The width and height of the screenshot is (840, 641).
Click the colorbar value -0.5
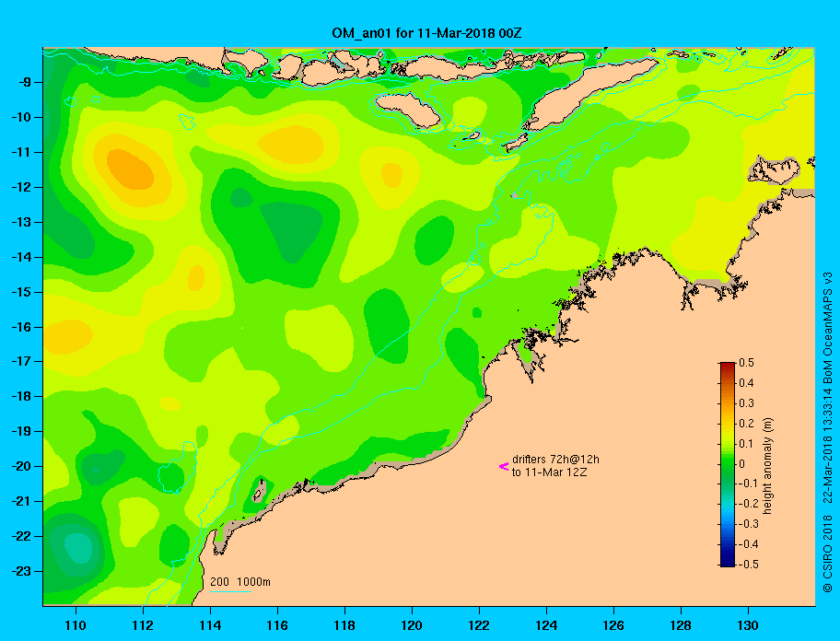[x=749, y=565]
